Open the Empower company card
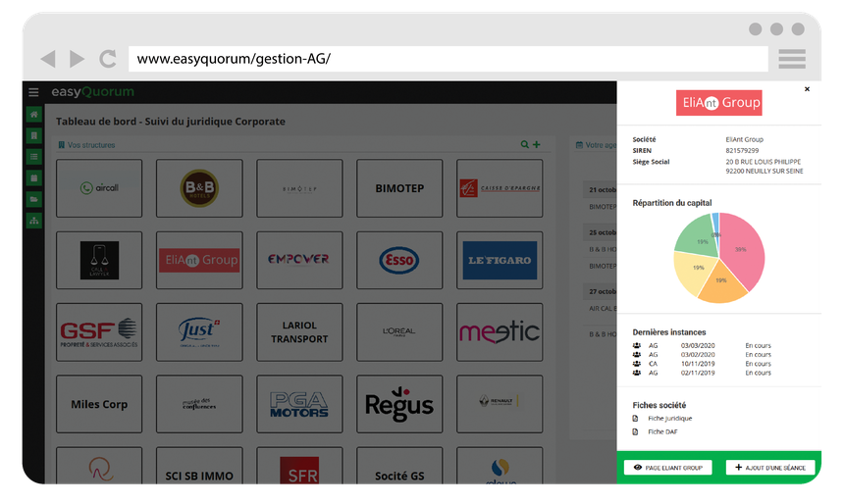 click(299, 261)
